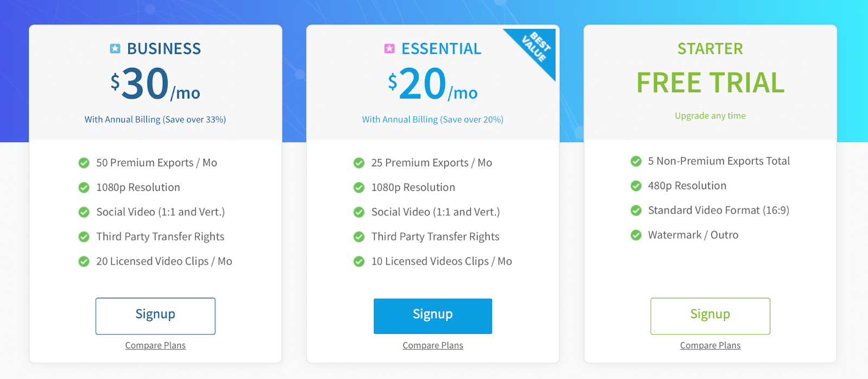Click checkmark next to 20 Licensed Video Clips
Image resolution: width=868 pixels, height=379 pixels.
84,261
